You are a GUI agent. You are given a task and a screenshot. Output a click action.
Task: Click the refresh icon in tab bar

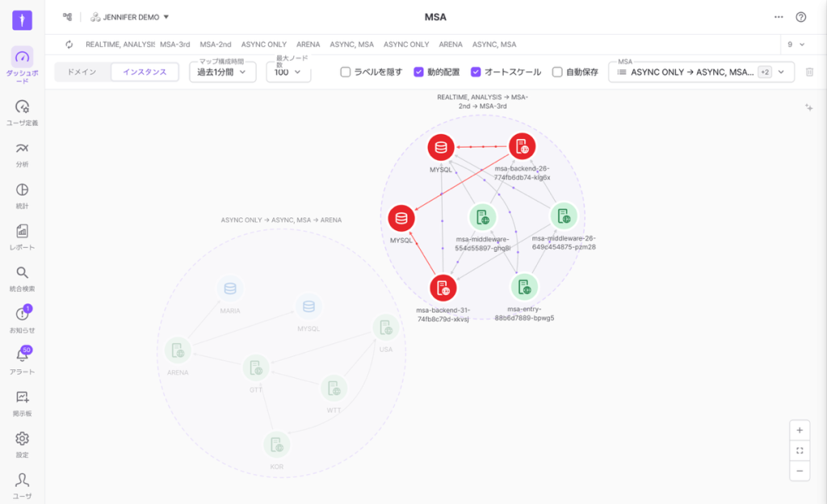(x=69, y=44)
